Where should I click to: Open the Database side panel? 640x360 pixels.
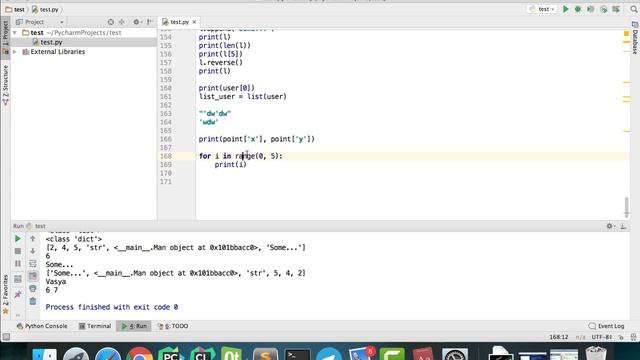click(635, 38)
